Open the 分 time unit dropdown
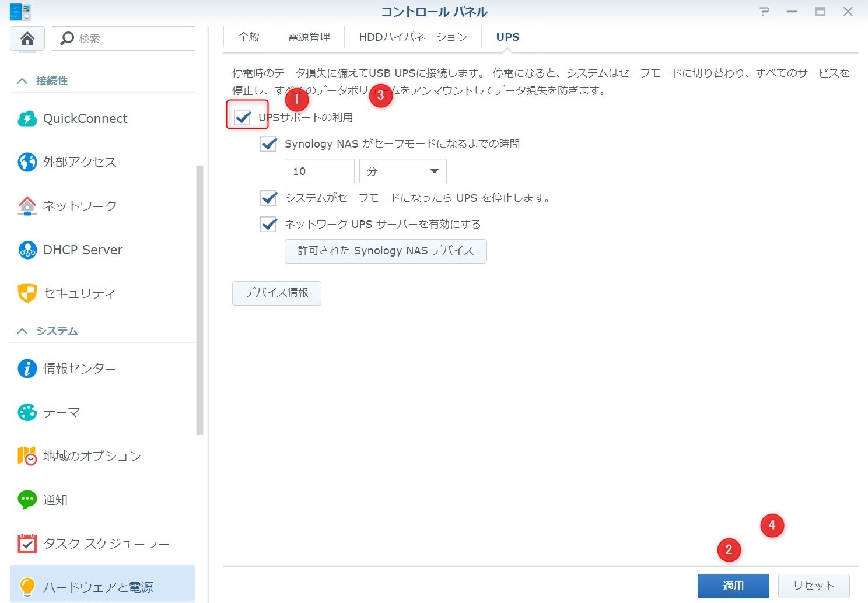Screen dimensions: 868x603 click(402, 171)
